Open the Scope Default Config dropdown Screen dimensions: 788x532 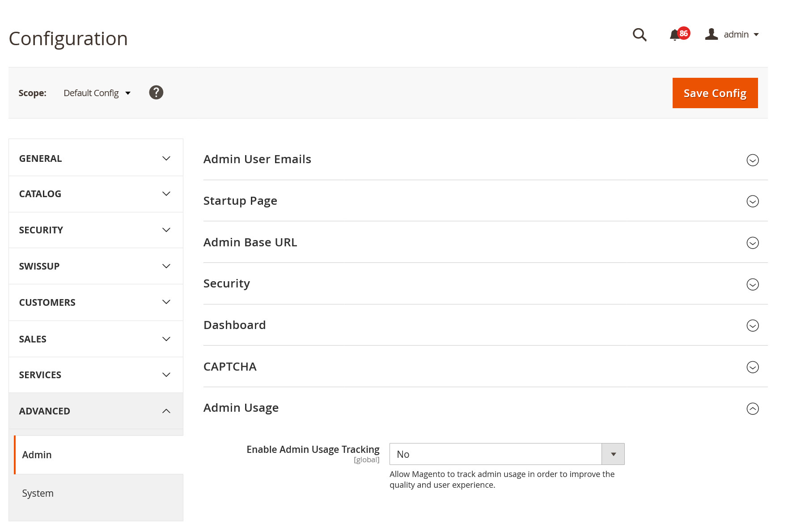(97, 93)
